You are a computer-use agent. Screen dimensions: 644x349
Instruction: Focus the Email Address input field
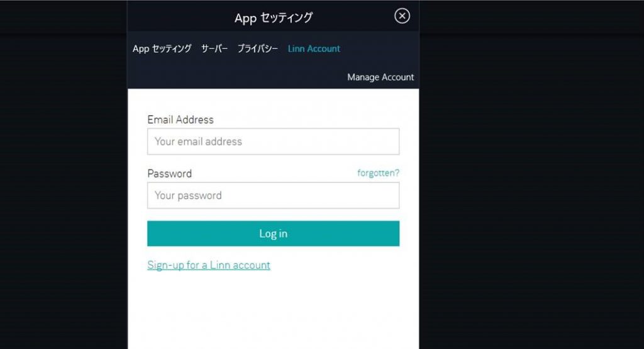[x=273, y=141]
